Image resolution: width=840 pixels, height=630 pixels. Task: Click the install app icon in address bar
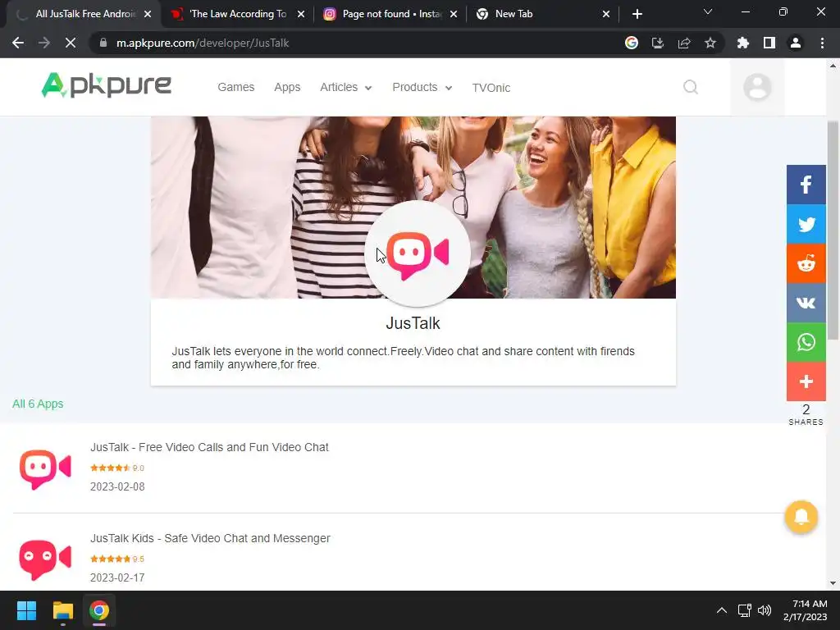click(x=657, y=43)
